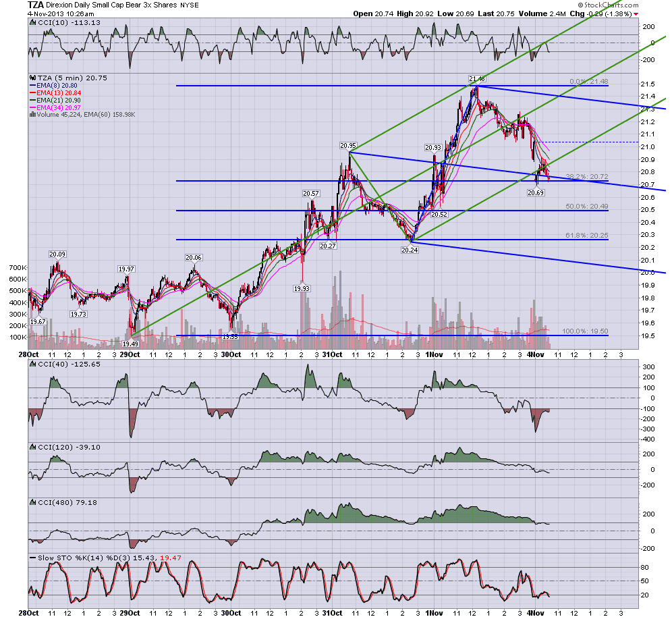Click the 20.09 peak price callout
The image size is (672, 619).
[x=57, y=254]
